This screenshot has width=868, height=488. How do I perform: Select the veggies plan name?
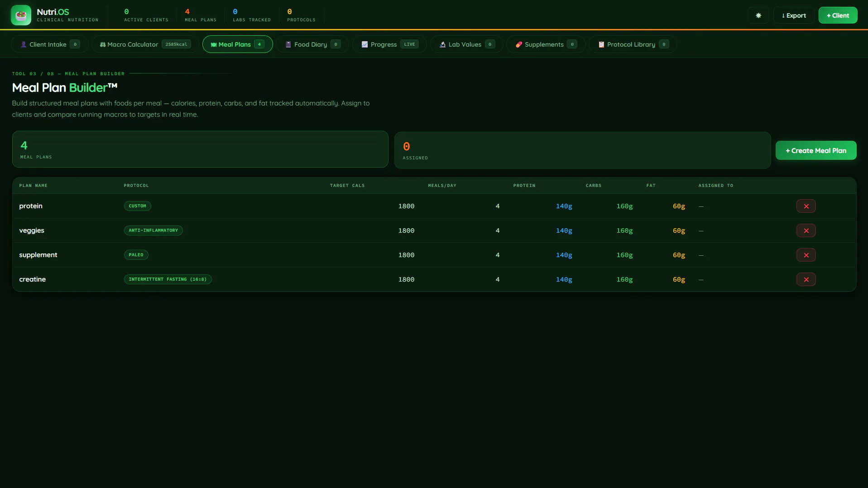pyautogui.click(x=32, y=230)
